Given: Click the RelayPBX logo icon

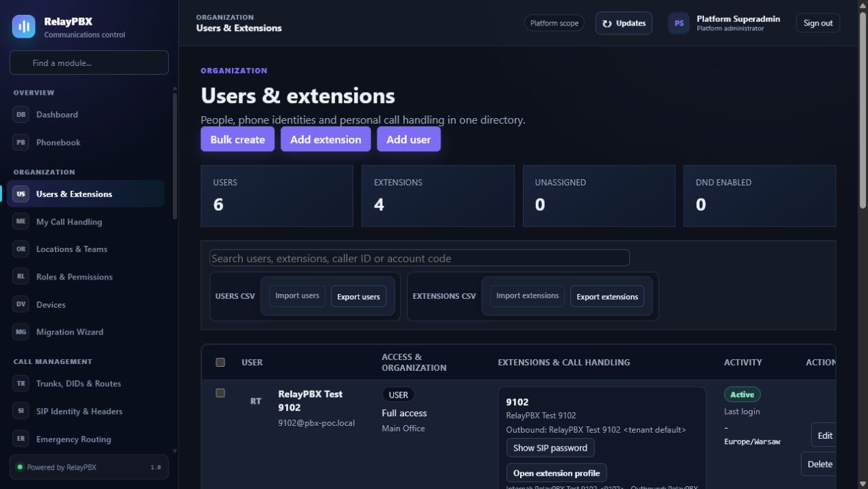Looking at the screenshot, I should pyautogui.click(x=24, y=27).
